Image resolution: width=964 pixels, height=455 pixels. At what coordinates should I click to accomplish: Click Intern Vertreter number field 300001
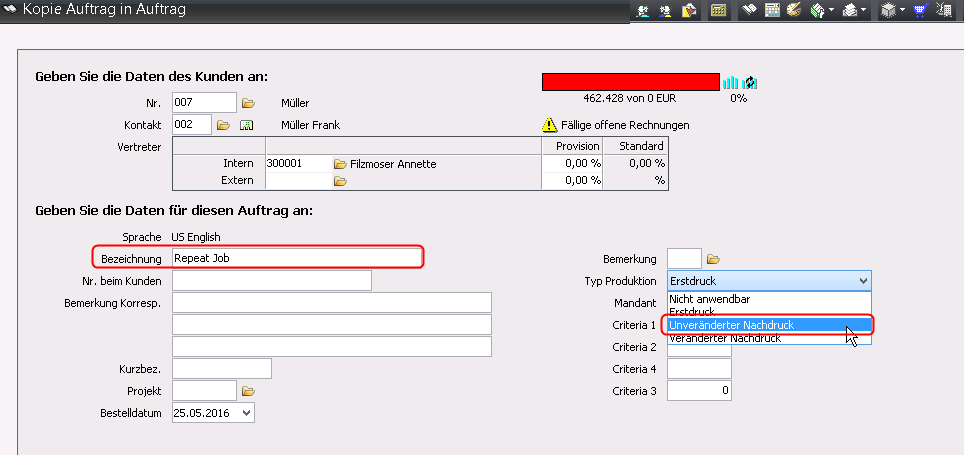pyautogui.click(x=298, y=164)
